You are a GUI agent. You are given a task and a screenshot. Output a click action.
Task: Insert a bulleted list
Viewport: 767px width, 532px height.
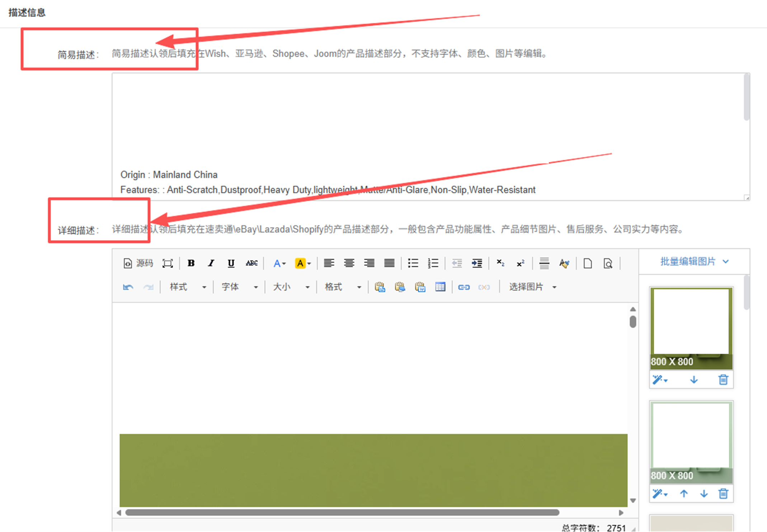tap(413, 263)
